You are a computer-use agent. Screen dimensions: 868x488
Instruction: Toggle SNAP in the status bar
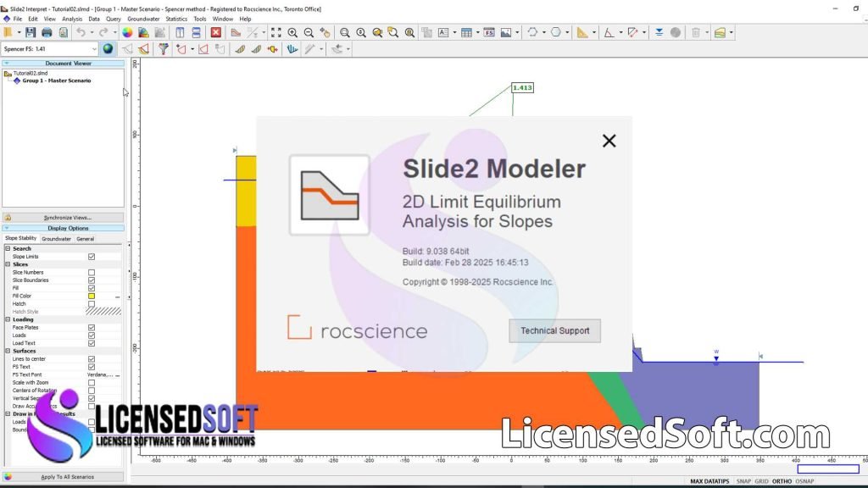743,481
